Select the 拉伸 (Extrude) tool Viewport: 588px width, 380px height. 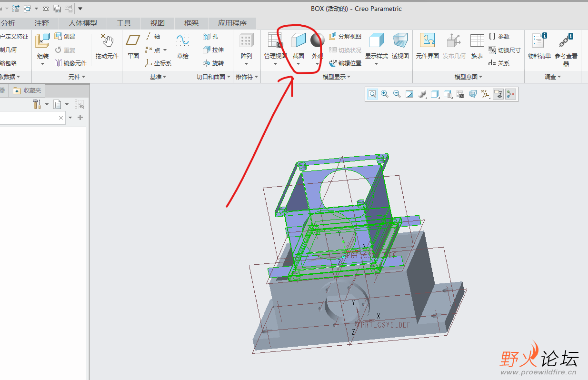point(213,50)
